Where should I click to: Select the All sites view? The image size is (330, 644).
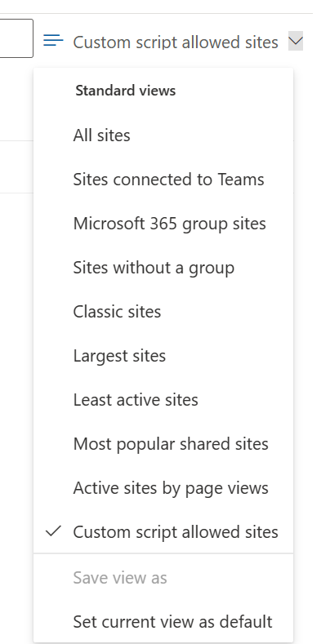(x=163, y=135)
